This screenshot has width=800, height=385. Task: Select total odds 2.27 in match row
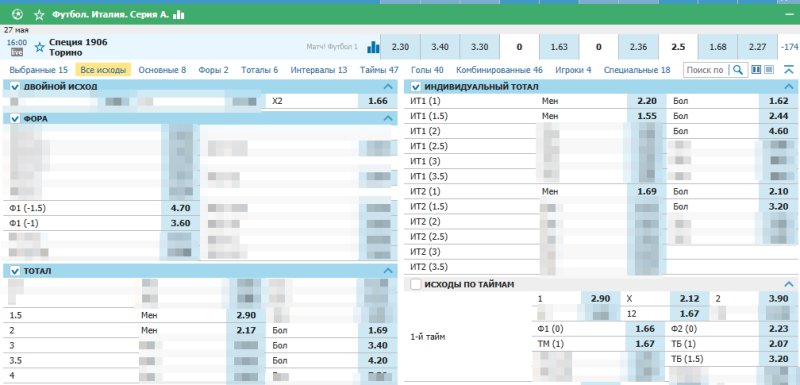[x=757, y=47]
